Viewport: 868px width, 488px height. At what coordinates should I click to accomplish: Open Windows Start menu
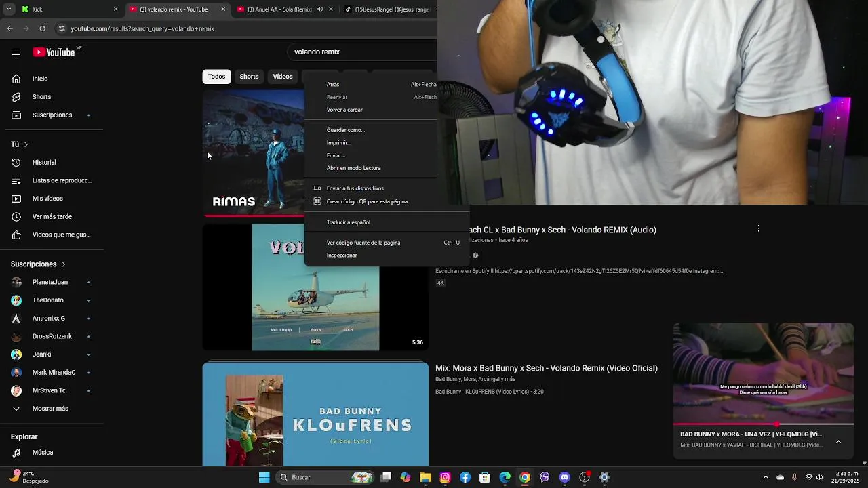[x=264, y=477]
